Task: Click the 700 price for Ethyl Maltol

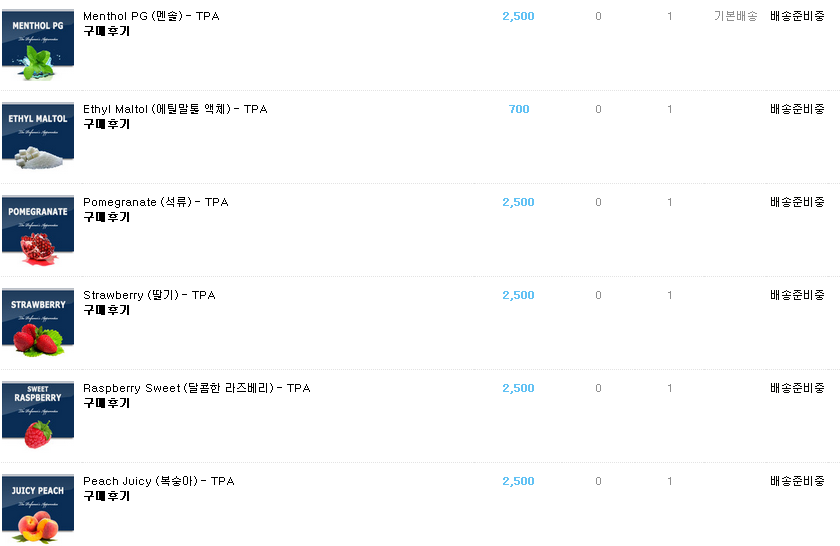Action: point(519,109)
